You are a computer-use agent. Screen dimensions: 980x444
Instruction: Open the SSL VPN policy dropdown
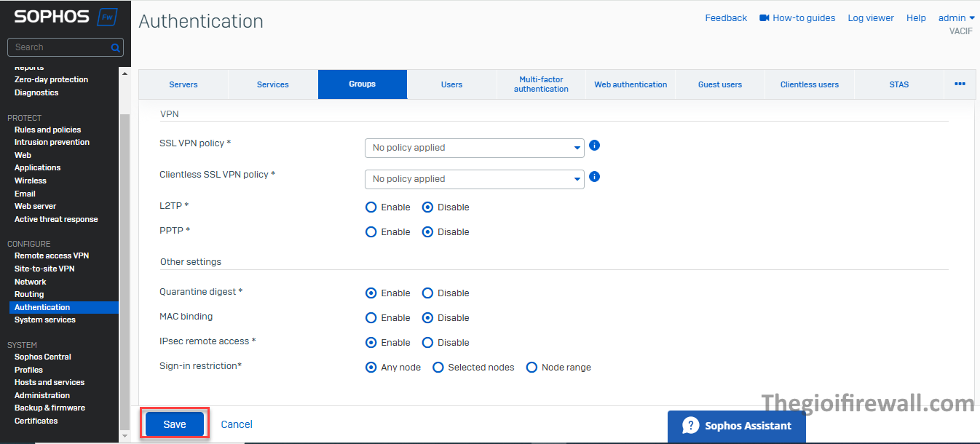point(474,148)
